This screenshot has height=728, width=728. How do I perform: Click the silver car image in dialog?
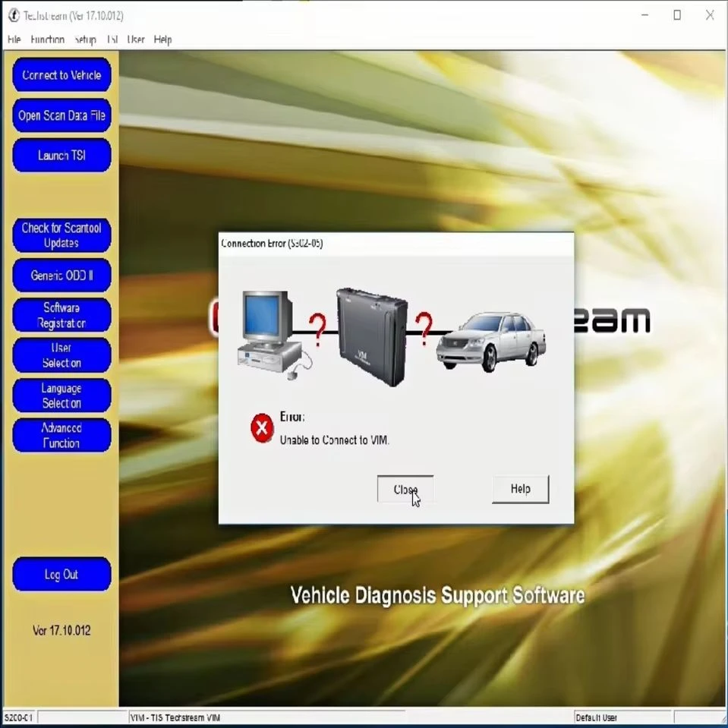coord(490,342)
